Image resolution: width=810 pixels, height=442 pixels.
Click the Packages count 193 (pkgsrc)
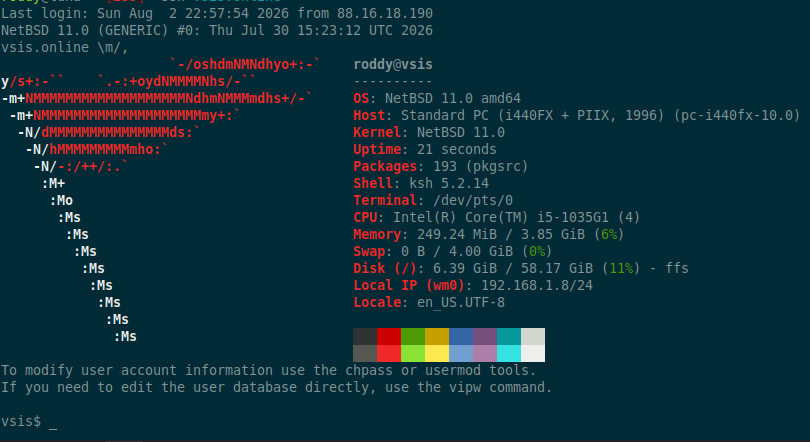pos(473,166)
